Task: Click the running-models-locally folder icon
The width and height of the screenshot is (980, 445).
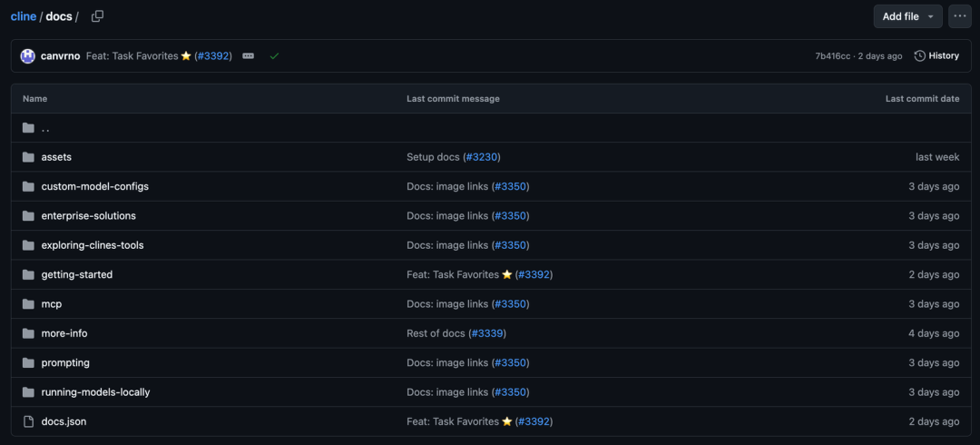Action: click(x=28, y=392)
